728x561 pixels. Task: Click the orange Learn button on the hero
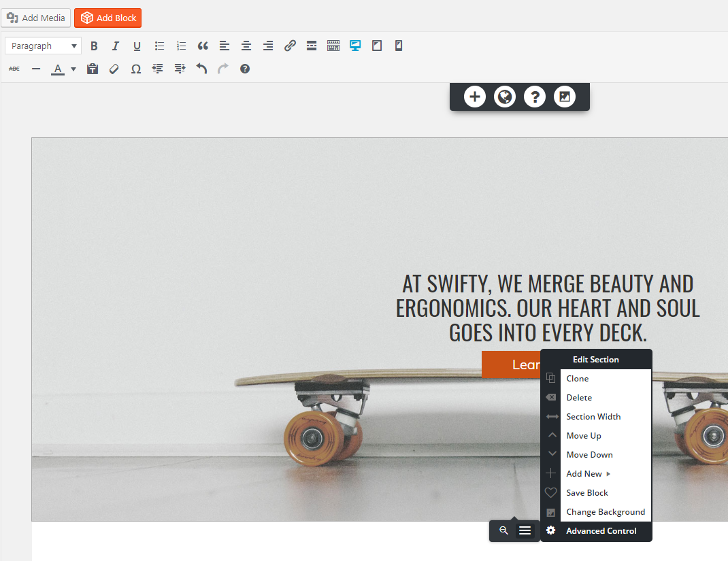click(x=511, y=364)
